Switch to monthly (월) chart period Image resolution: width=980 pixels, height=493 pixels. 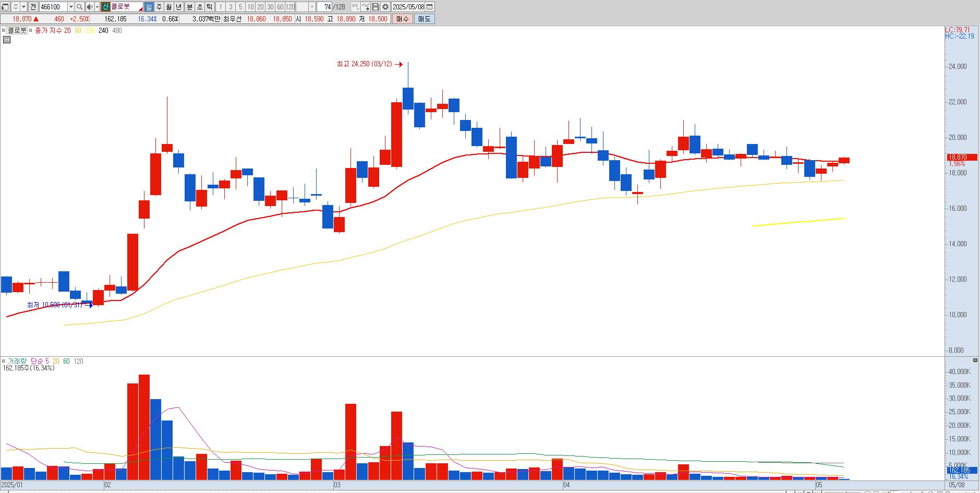click(169, 7)
